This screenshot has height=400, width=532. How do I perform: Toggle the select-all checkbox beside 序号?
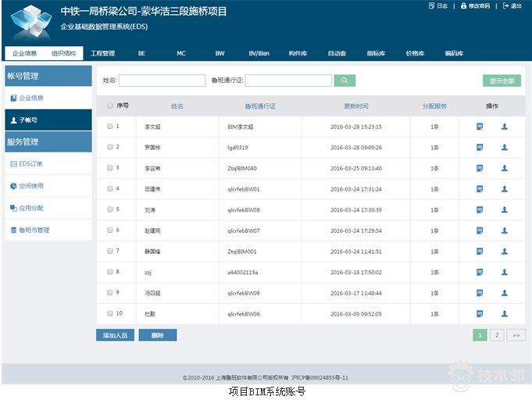point(110,105)
